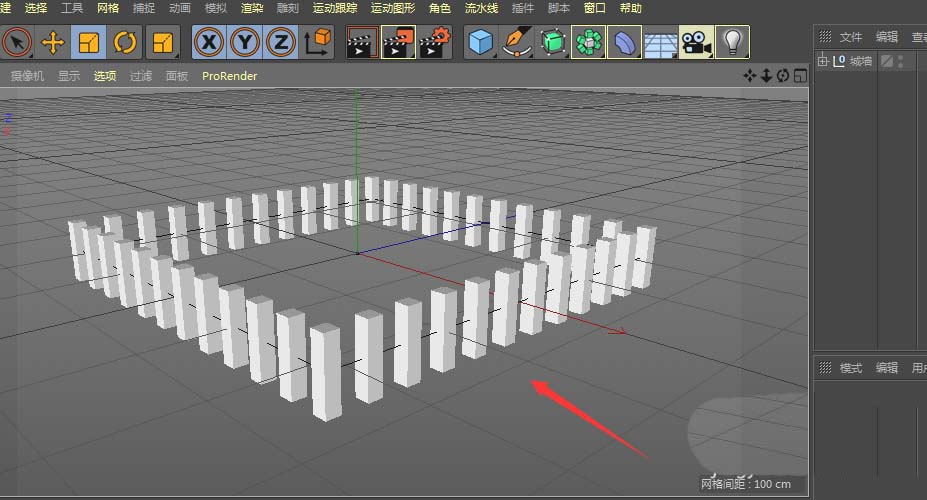Click the 网格间距 : 100 cm readout
Viewport: 927px width, 500px height.
click(746, 483)
